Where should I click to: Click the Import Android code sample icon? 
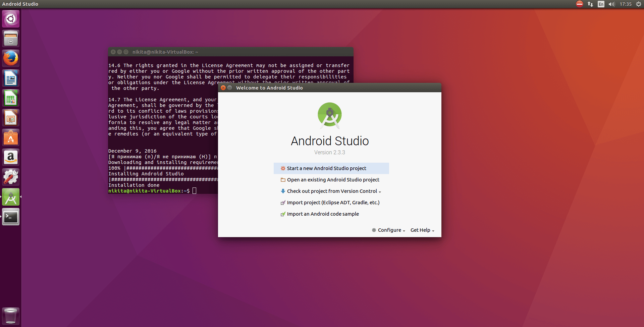pos(283,214)
